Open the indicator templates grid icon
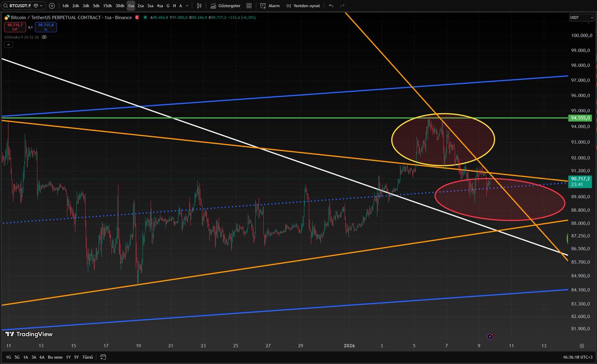Screen dimensions: 597x364 click(x=249, y=5)
